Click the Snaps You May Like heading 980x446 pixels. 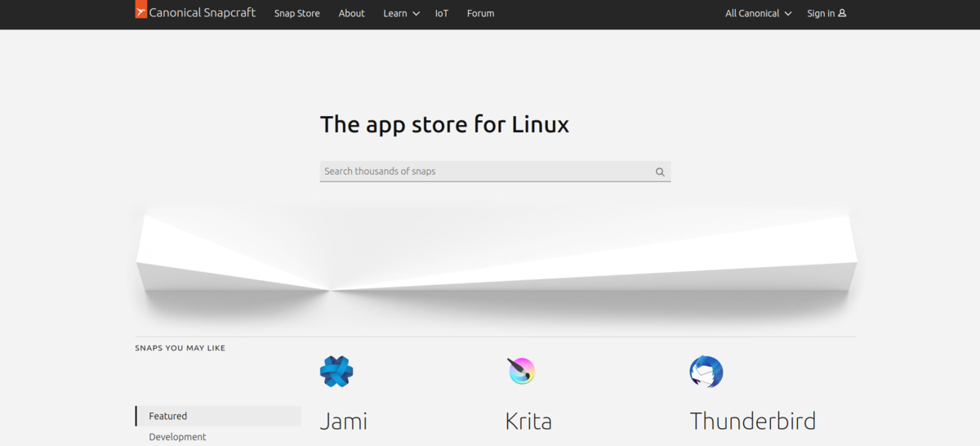180,348
